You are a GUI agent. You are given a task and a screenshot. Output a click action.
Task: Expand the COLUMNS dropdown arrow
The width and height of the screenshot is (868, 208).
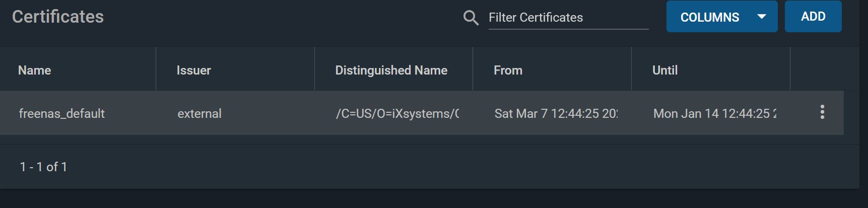click(762, 17)
